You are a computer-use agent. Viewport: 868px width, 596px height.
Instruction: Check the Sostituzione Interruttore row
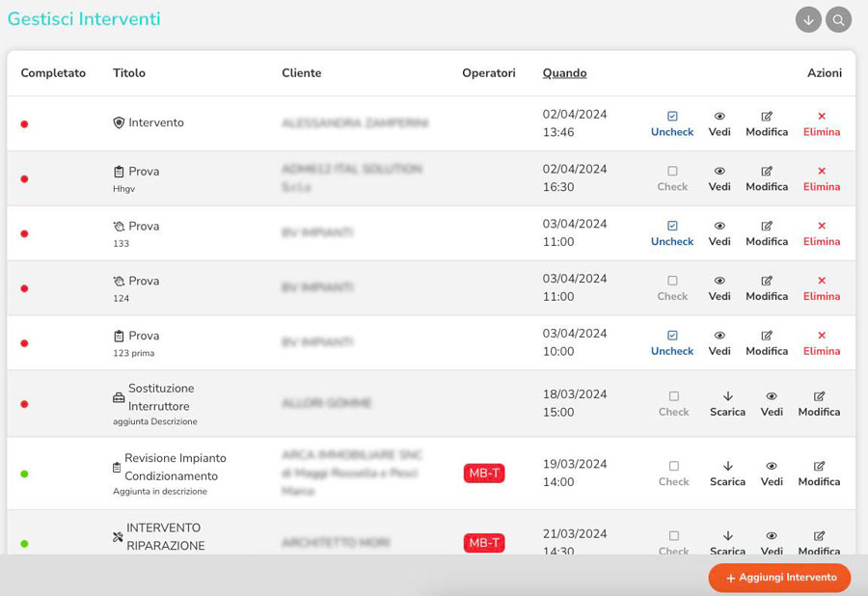coord(674,404)
